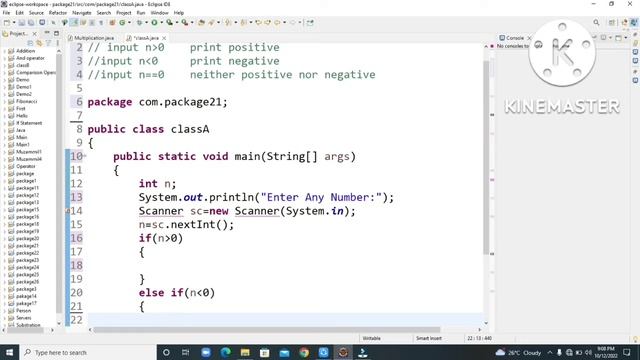The width and height of the screenshot is (640, 360).
Task: Open the Refactor menu
Action: click(58, 13)
